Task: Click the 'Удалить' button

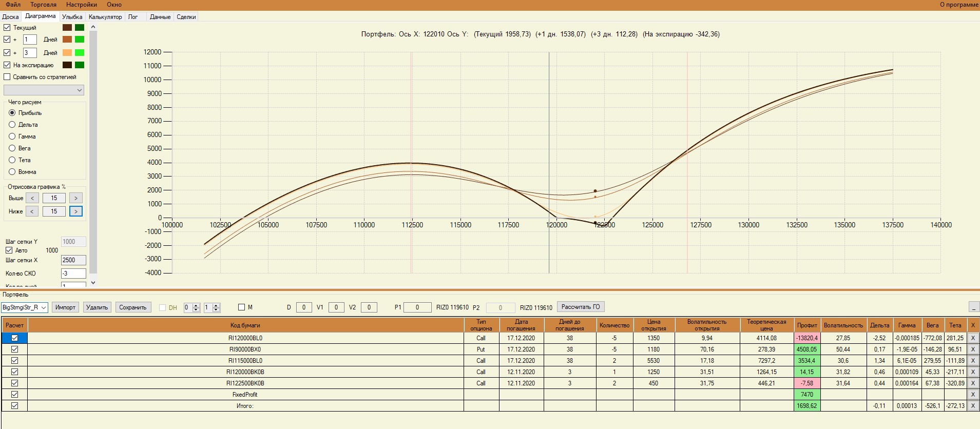Action: (97, 307)
